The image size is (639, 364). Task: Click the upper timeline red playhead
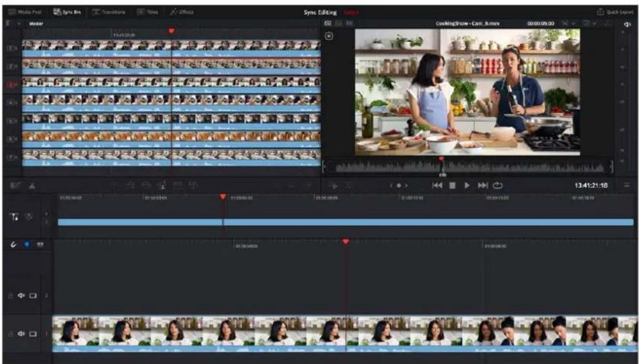[222, 197]
